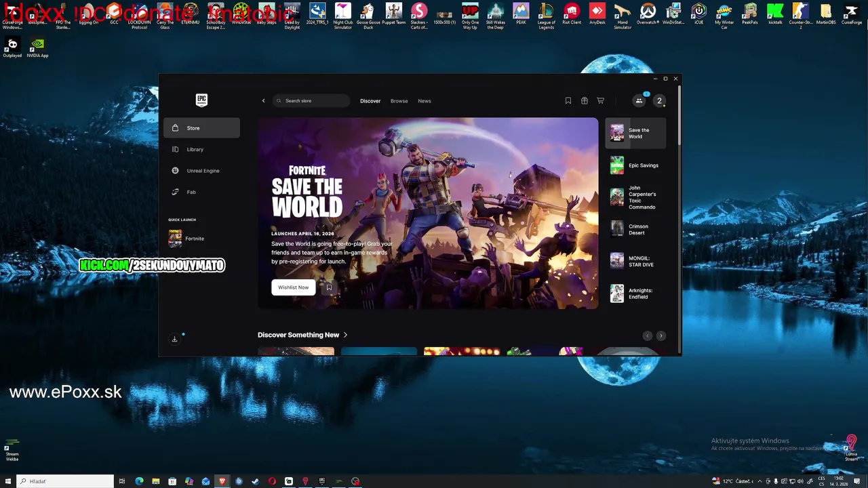Open the Riot Client desktop shortcut
The width and height of the screenshot is (868, 488).
(572, 14)
